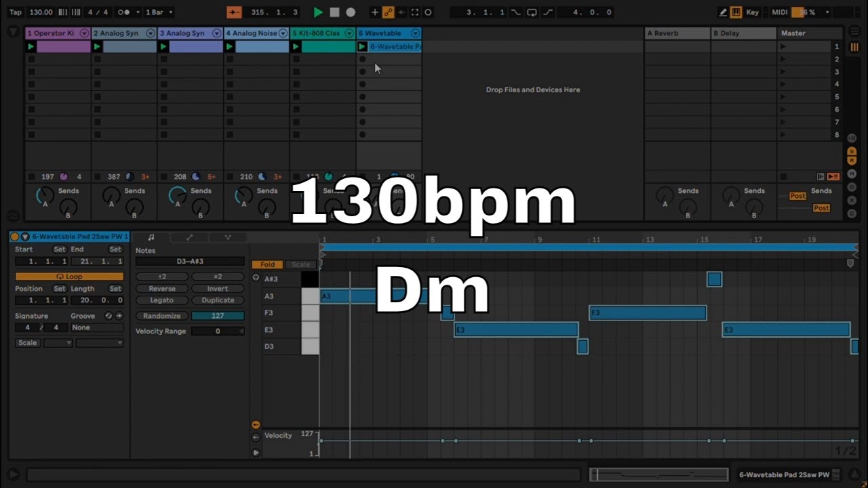Click the Legato button
This screenshot has width=868, height=488.
point(162,300)
